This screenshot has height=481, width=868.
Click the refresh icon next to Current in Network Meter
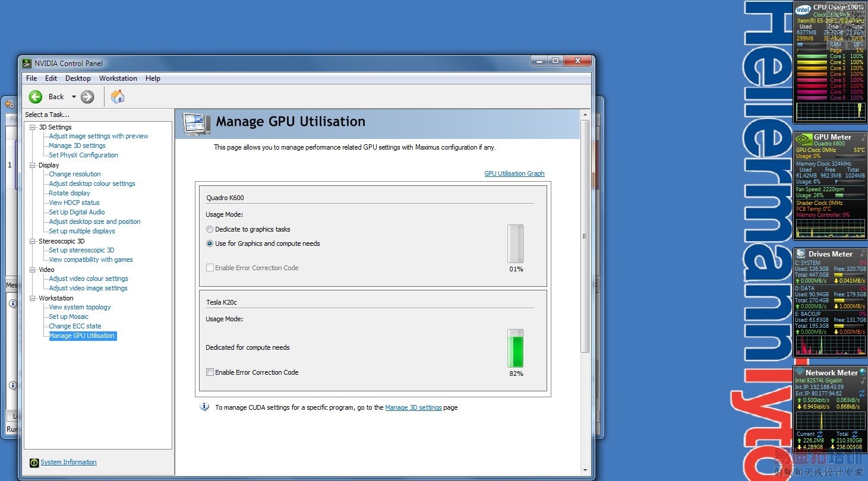point(820,434)
